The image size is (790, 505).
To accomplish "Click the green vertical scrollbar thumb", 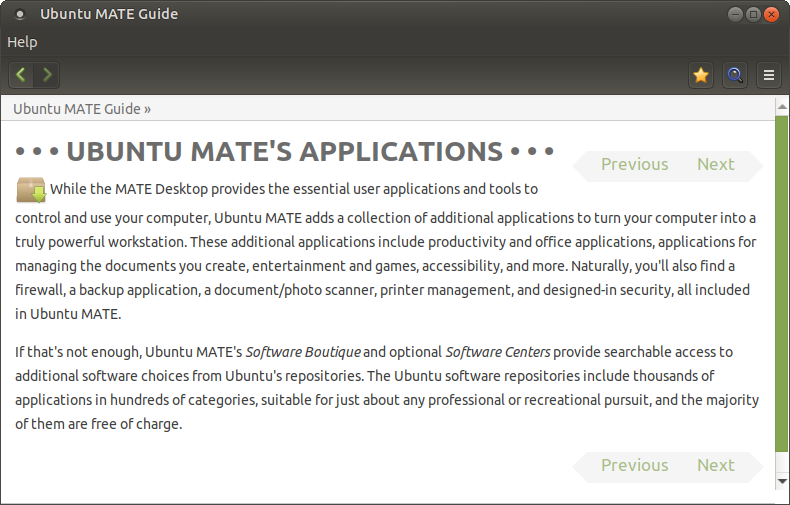I will click(x=782, y=284).
